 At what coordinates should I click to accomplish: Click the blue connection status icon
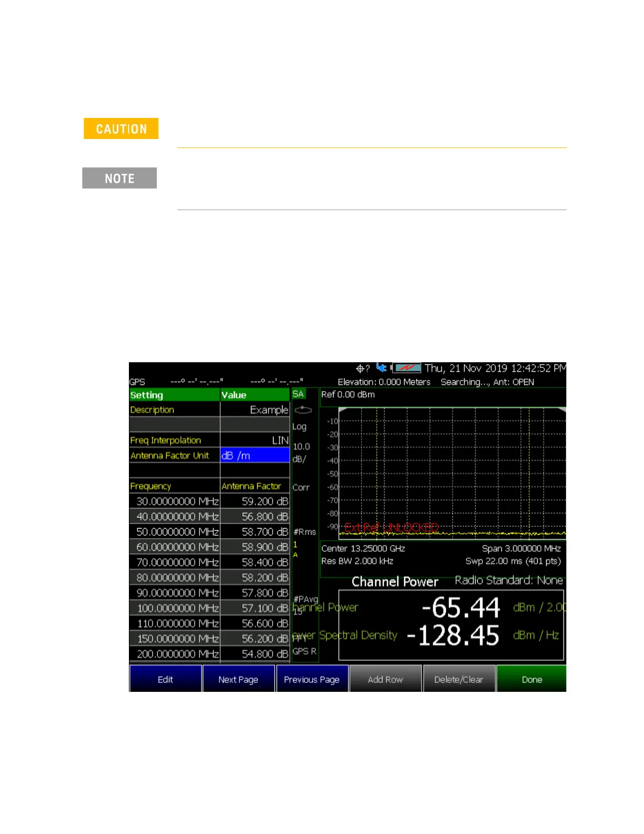click(x=381, y=368)
